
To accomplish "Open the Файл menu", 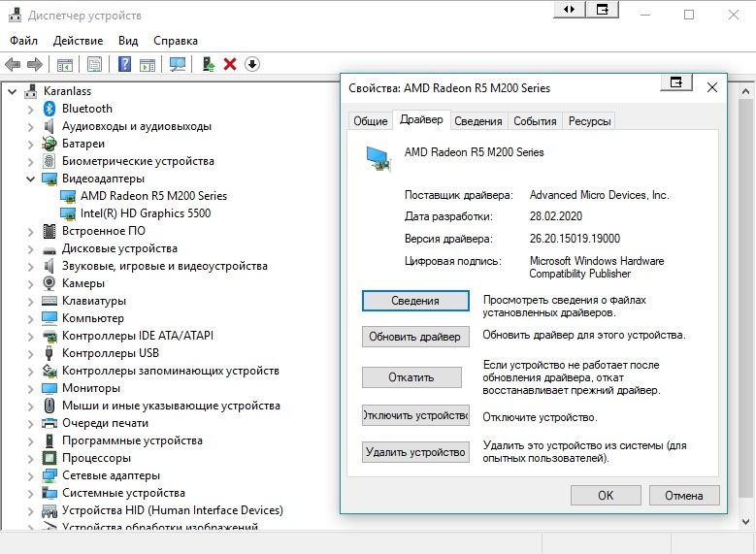I will pyautogui.click(x=23, y=41).
